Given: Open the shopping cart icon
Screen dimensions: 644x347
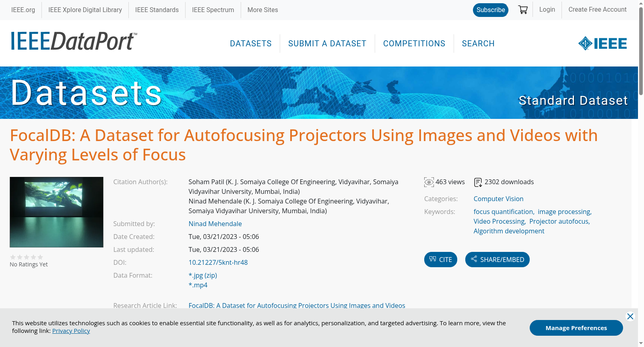Looking at the screenshot, I should point(523,10).
